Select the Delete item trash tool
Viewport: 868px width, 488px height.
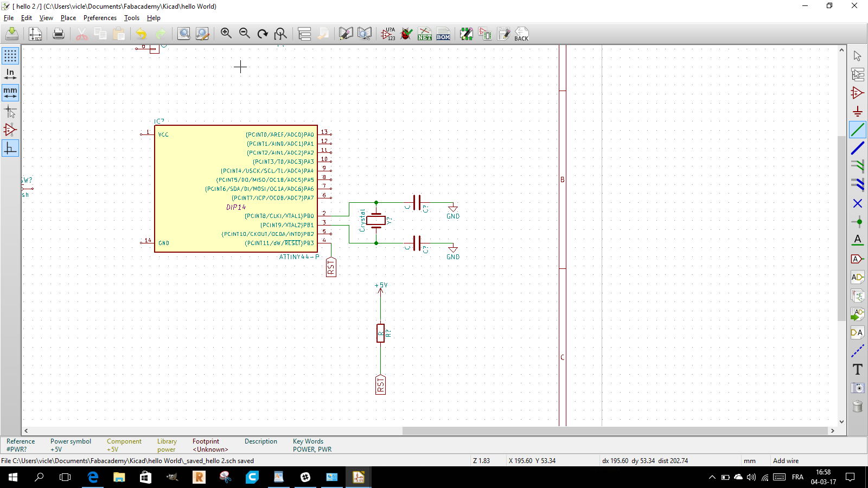coord(858,406)
